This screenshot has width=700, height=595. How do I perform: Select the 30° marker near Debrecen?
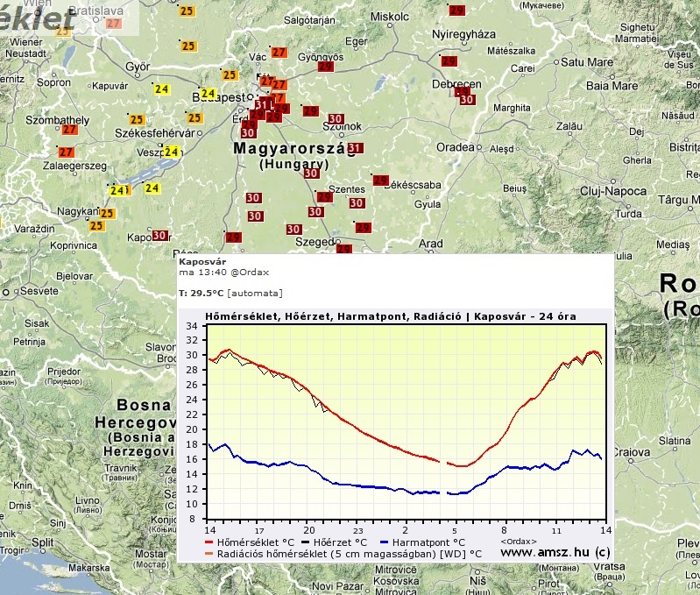click(467, 99)
